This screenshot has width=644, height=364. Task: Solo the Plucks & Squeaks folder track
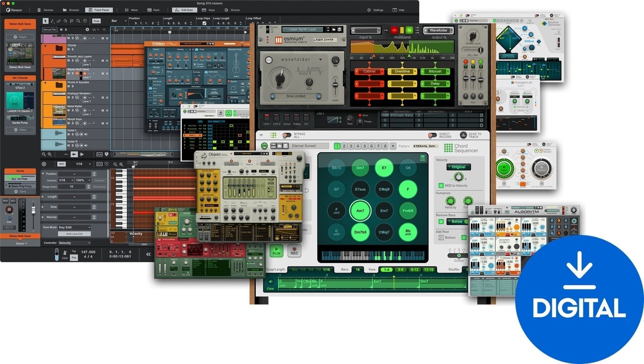click(x=73, y=86)
